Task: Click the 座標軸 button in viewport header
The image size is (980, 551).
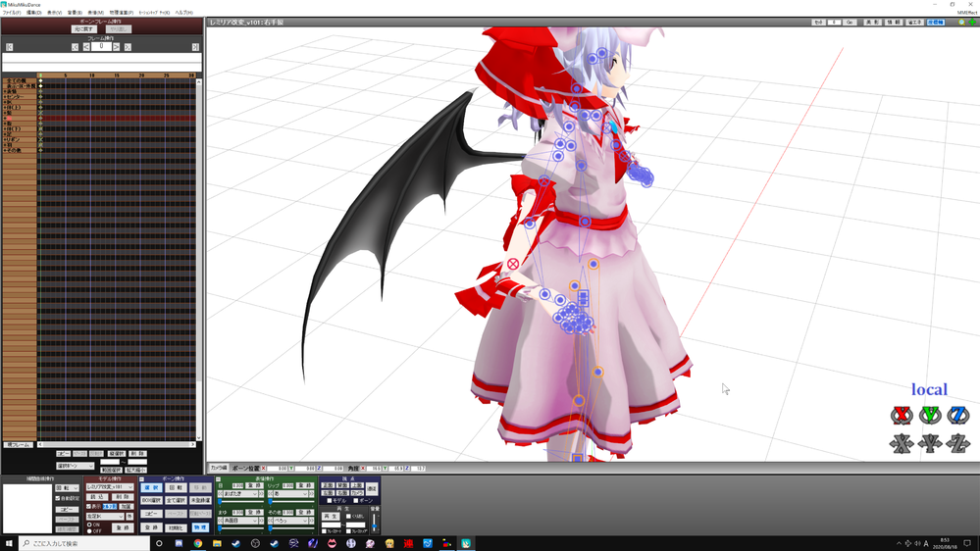Action: [x=936, y=23]
